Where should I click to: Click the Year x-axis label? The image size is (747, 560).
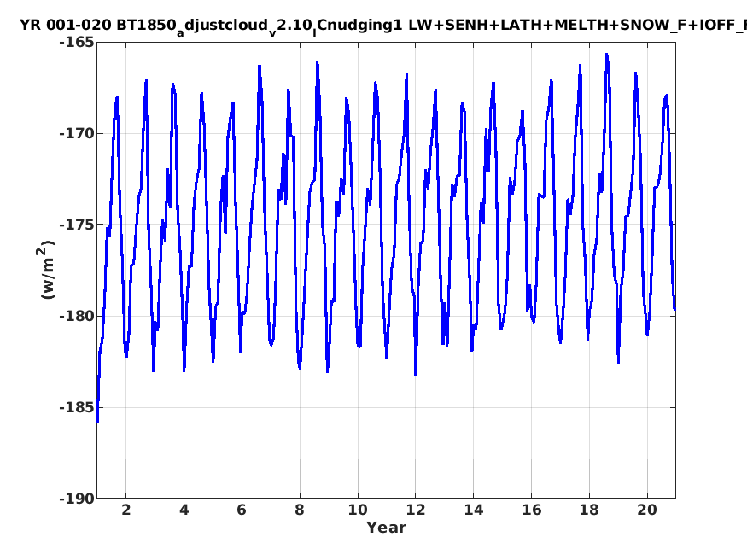[x=386, y=528]
